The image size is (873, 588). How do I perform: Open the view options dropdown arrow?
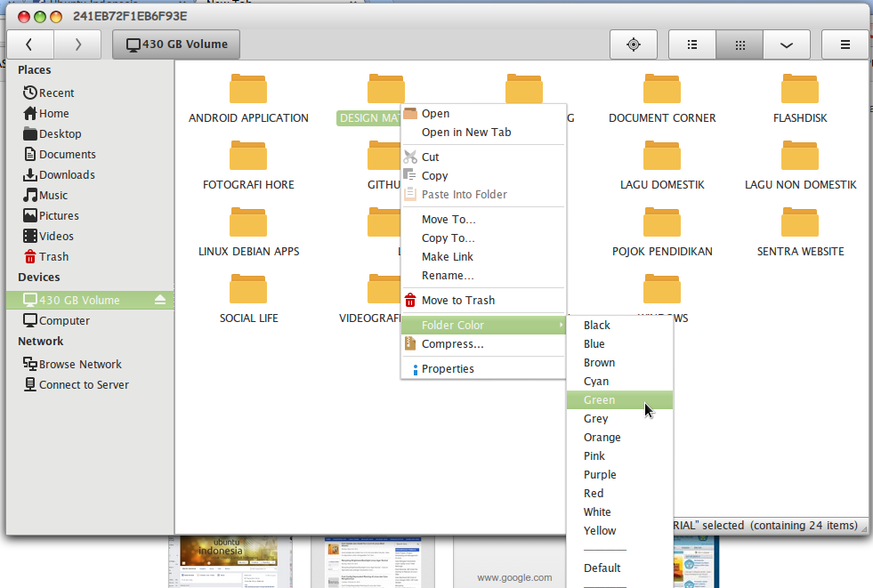click(787, 44)
